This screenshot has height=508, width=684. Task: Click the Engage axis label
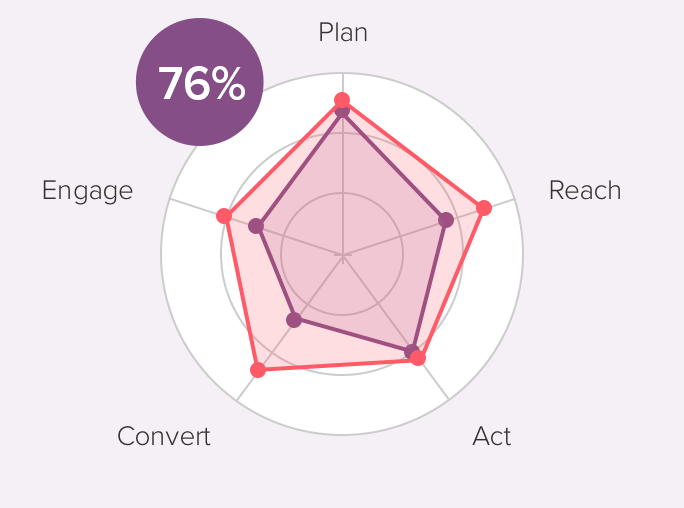[x=87, y=190]
